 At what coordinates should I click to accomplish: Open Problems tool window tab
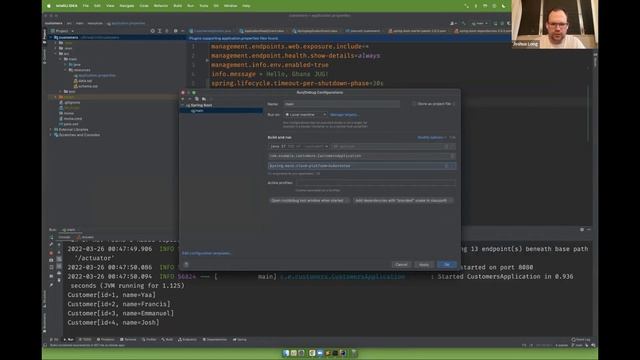coord(106,340)
